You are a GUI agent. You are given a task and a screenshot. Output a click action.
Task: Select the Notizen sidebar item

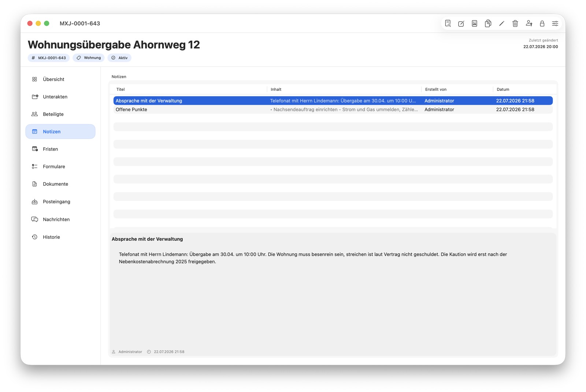(x=60, y=132)
